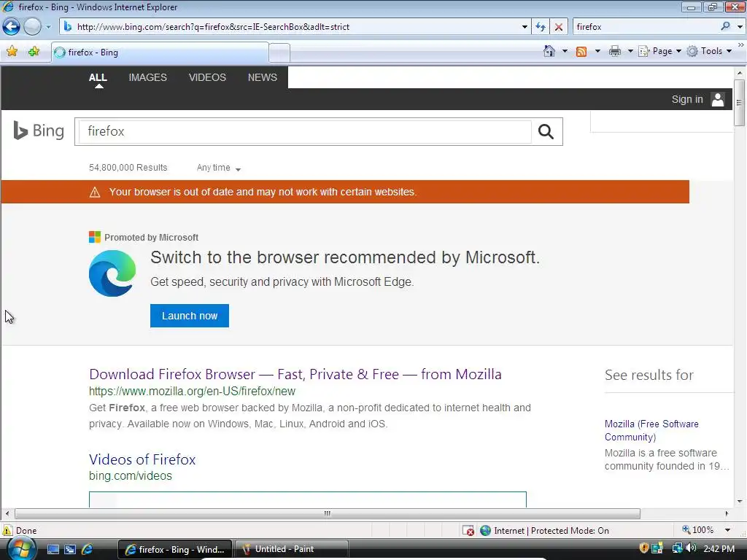
Task: Click Show Desktop quick launch icon
Action: click(53, 550)
